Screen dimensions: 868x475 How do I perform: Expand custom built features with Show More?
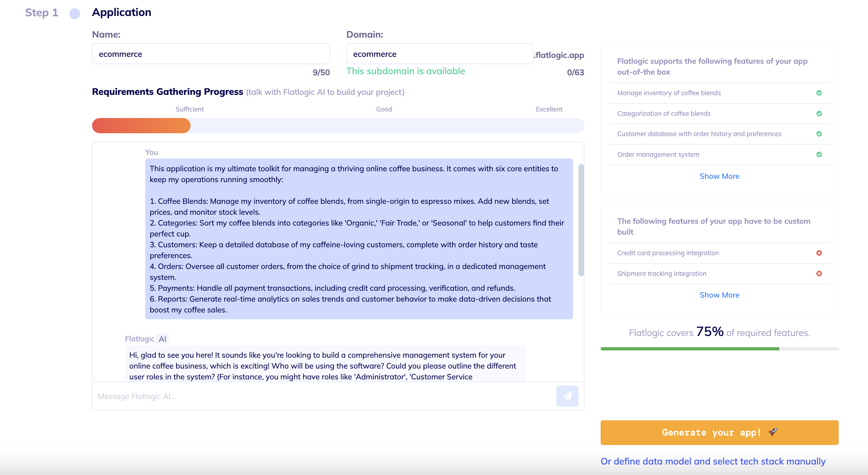(x=719, y=295)
